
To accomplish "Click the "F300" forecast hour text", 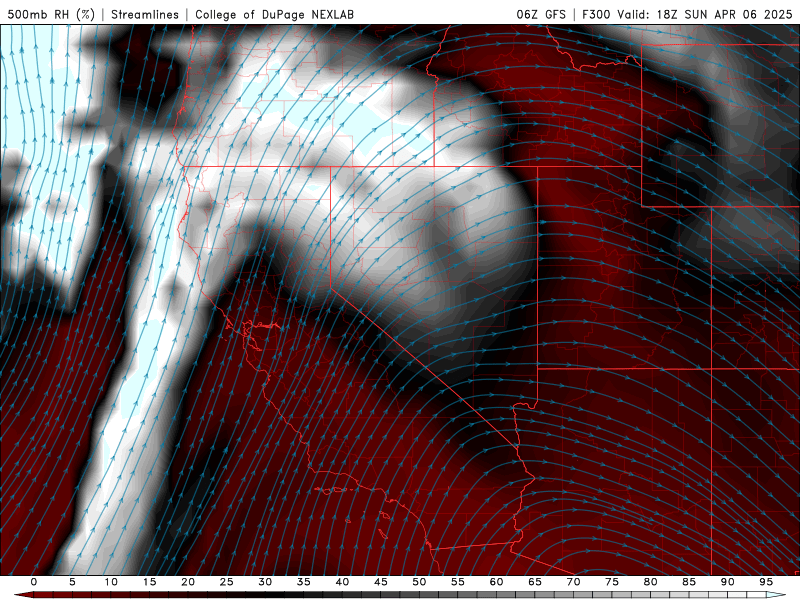I will coord(596,14).
